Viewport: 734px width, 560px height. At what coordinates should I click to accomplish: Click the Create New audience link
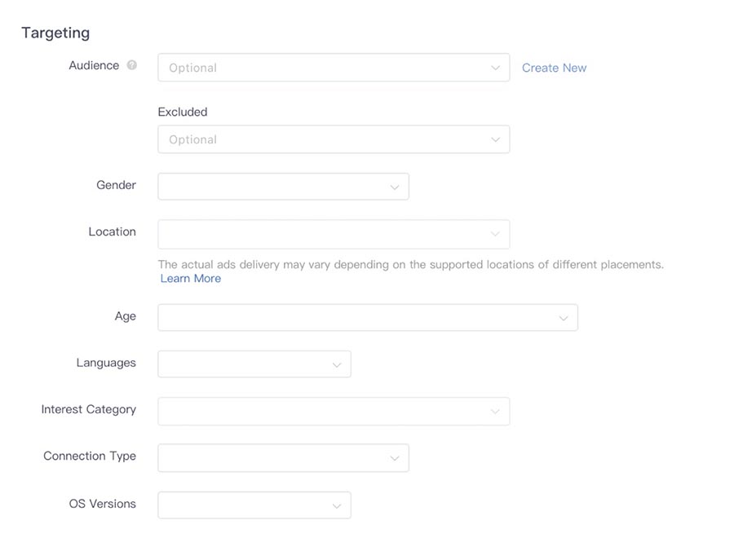click(x=554, y=68)
